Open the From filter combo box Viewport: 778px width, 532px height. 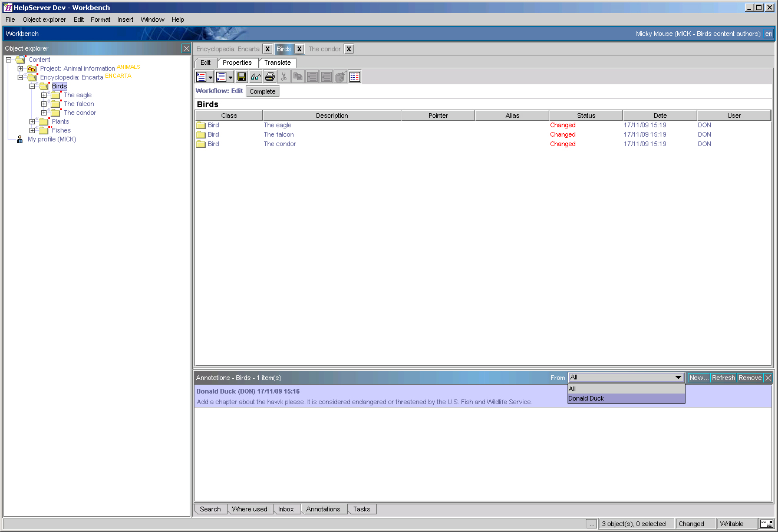626,378
